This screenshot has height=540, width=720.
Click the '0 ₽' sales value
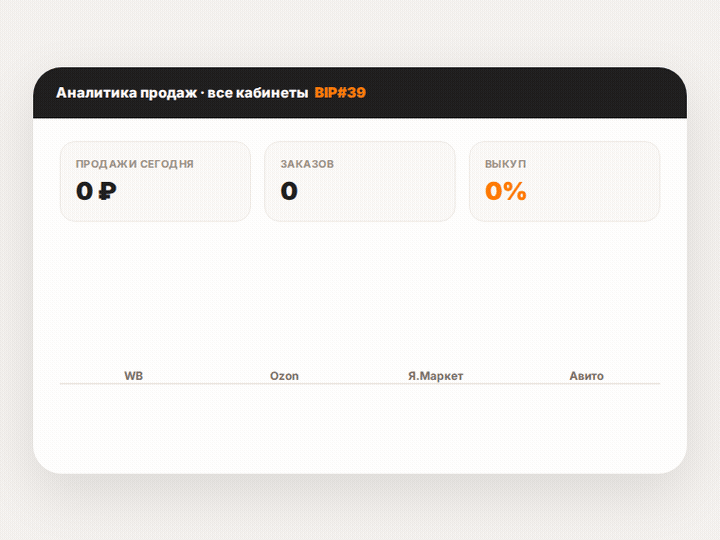pyautogui.click(x=96, y=191)
